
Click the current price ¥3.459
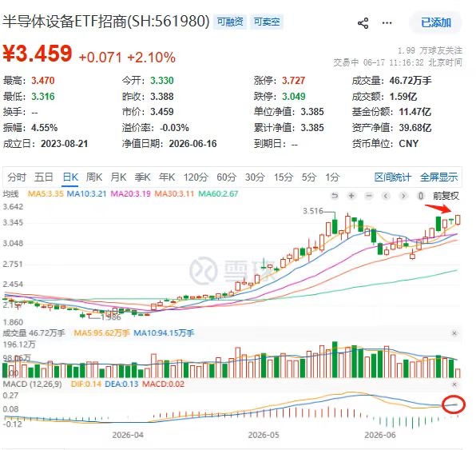click(38, 54)
